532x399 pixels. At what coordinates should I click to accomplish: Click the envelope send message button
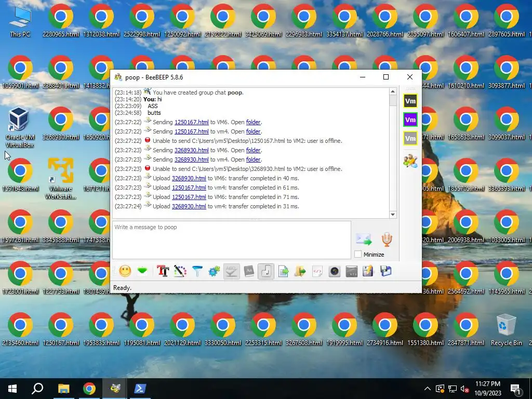click(364, 239)
